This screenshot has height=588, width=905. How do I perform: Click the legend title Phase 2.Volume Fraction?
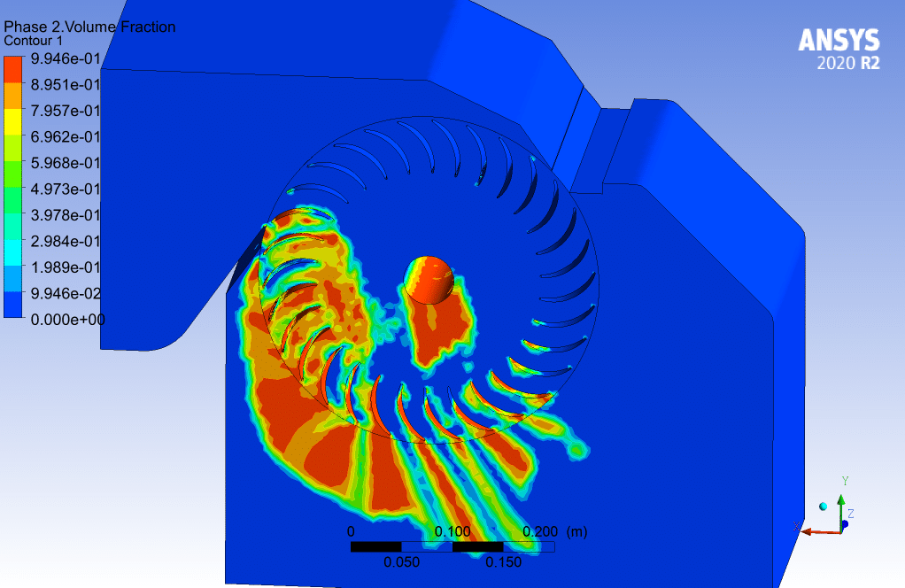point(89,27)
